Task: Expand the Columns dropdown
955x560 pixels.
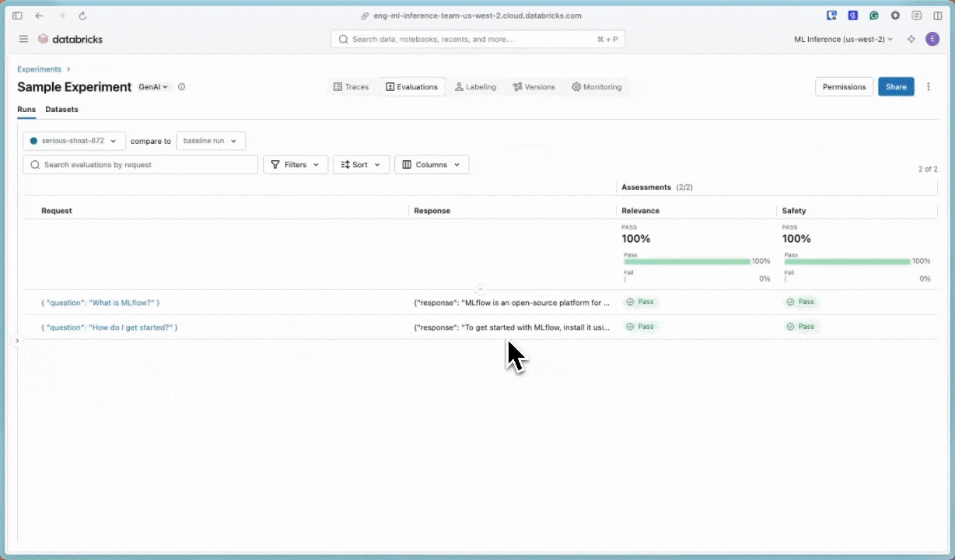Action: coord(432,165)
